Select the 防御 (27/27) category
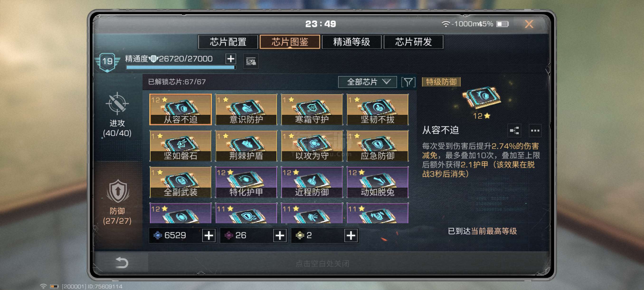This screenshot has height=290, width=644. [x=117, y=202]
